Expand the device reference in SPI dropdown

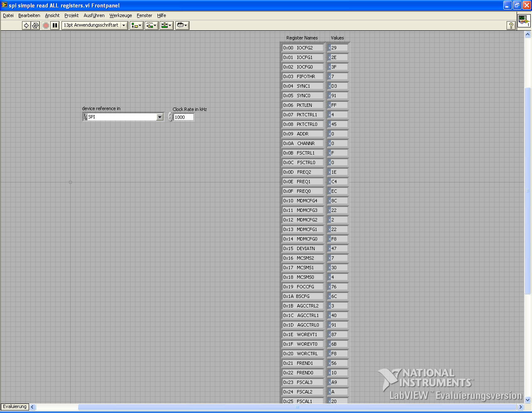[x=160, y=117]
